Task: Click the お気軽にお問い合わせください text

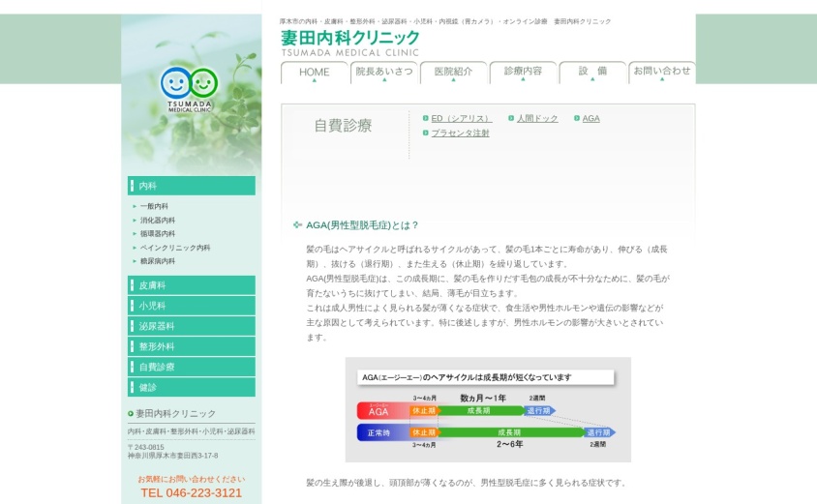Action: tap(192, 479)
